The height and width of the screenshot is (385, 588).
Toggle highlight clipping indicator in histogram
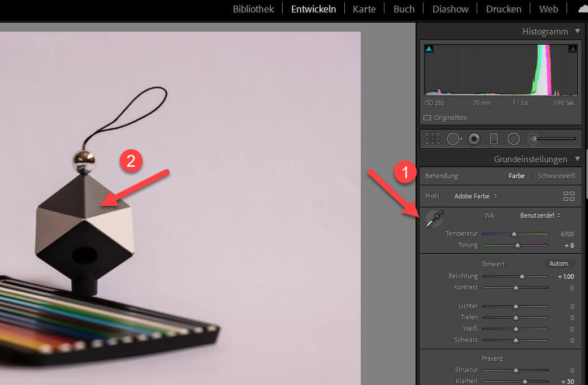(573, 49)
